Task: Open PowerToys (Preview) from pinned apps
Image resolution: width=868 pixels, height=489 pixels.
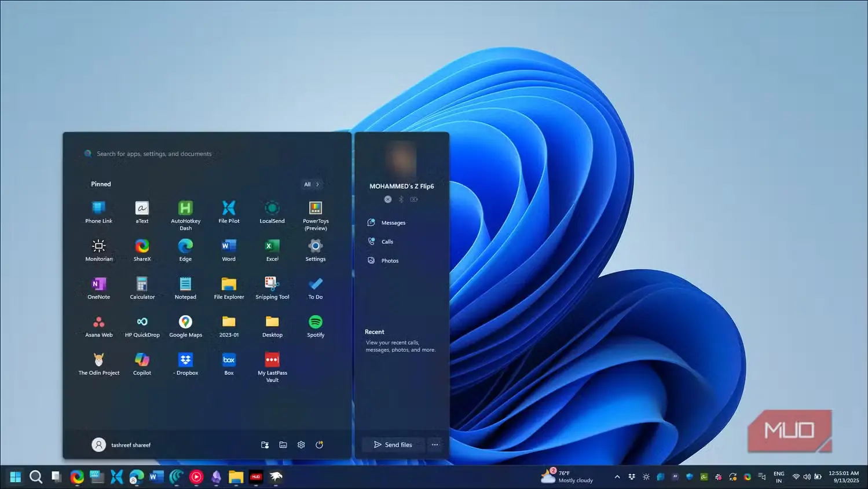Action: coord(316,216)
